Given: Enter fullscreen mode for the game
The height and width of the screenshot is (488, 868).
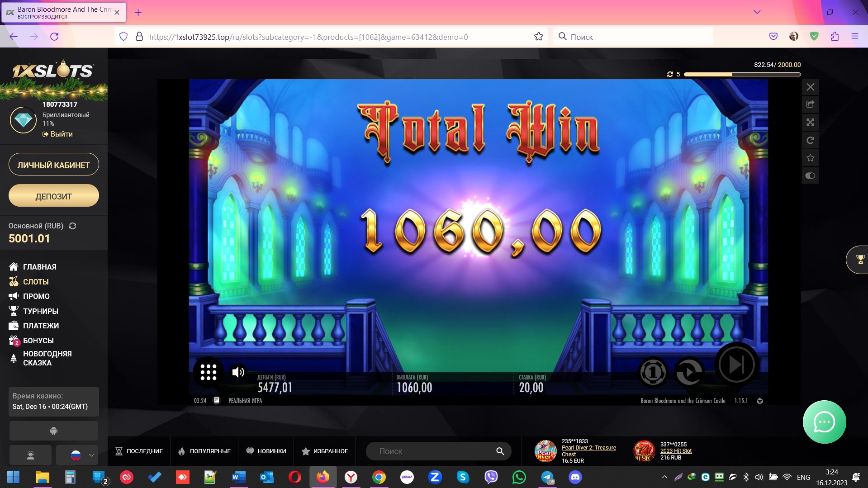Looking at the screenshot, I should pyautogui.click(x=810, y=122).
